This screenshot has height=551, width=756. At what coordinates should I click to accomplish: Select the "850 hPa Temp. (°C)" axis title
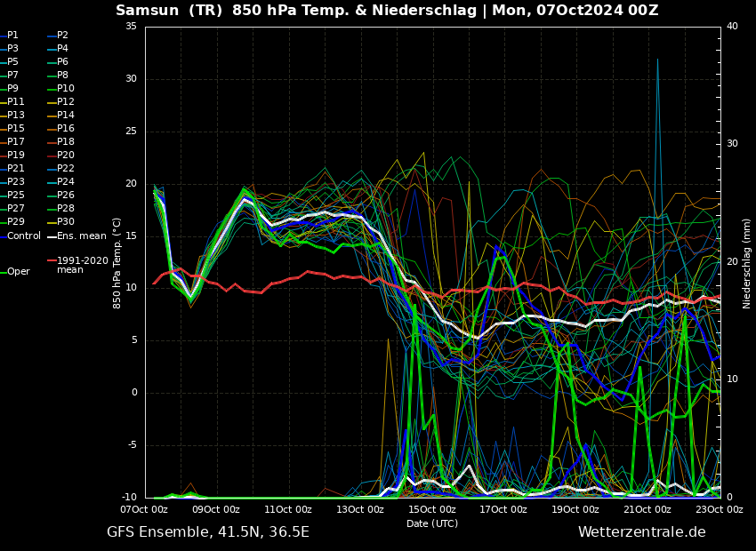[x=117, y=263]
